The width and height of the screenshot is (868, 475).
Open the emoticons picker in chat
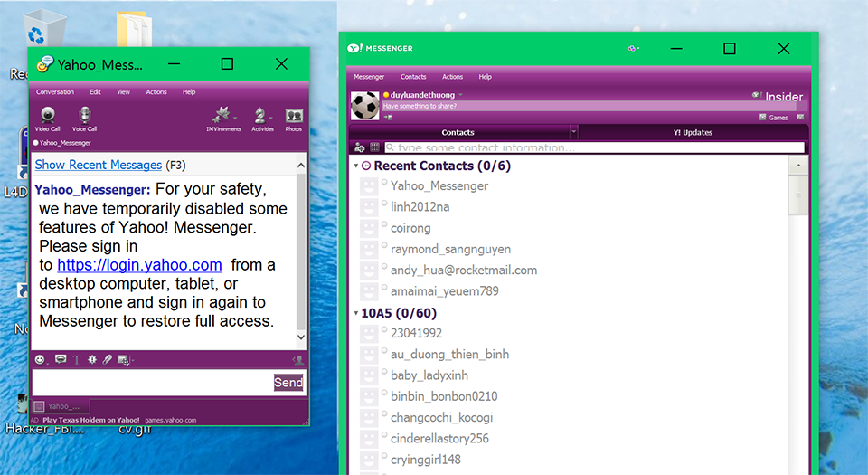[39, 359]
